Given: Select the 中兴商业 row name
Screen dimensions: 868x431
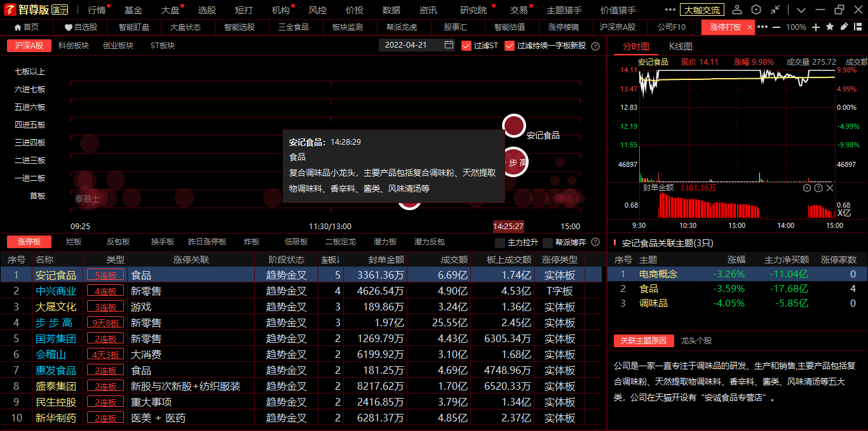Looking at the screenshot, I should click(x=56, y=291).
